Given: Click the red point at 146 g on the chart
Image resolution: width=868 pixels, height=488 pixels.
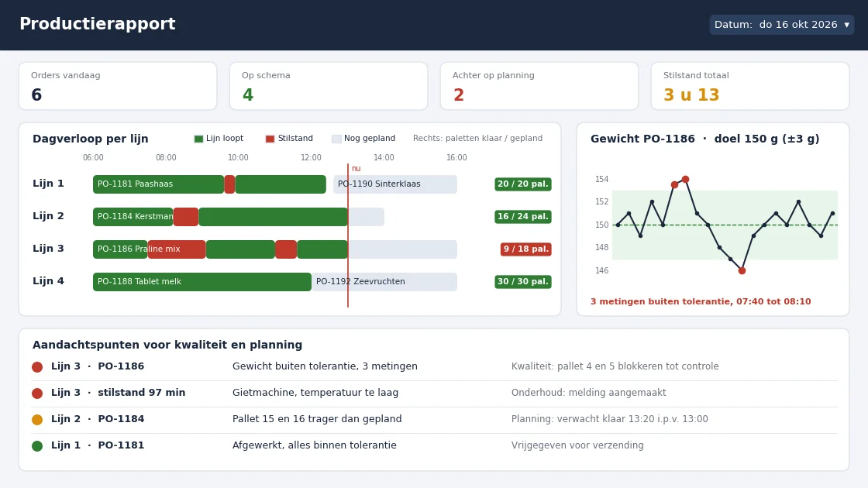Looking at the screenshot, I should tap(742, 271).
